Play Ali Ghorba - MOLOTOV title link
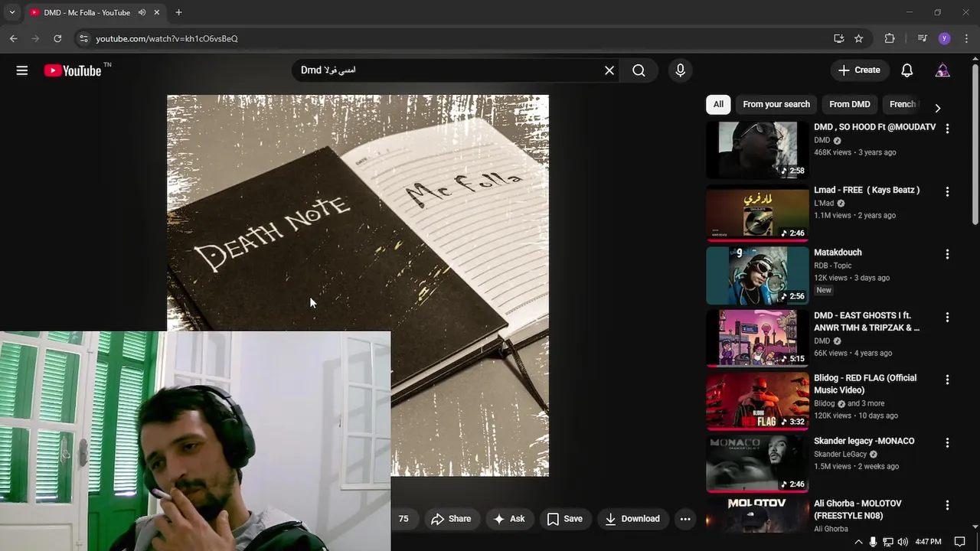 coord(857,510)
